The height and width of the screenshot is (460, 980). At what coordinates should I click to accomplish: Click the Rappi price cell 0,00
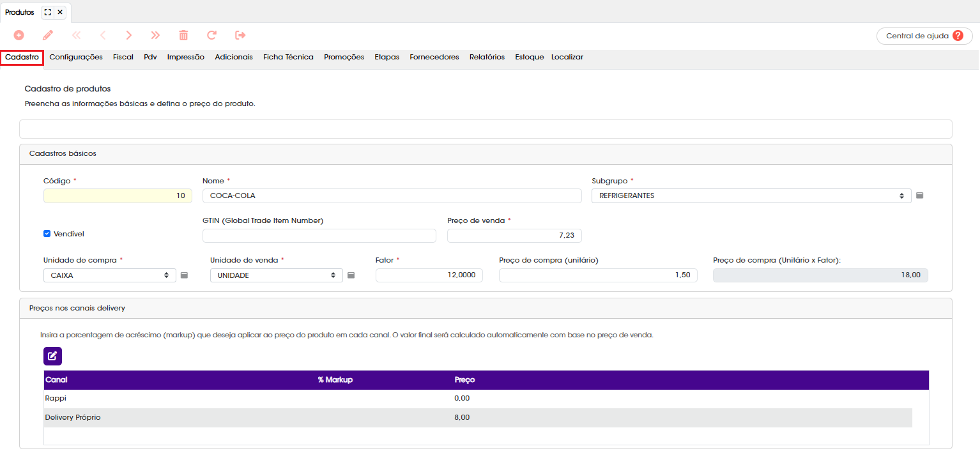pos(462,399)
